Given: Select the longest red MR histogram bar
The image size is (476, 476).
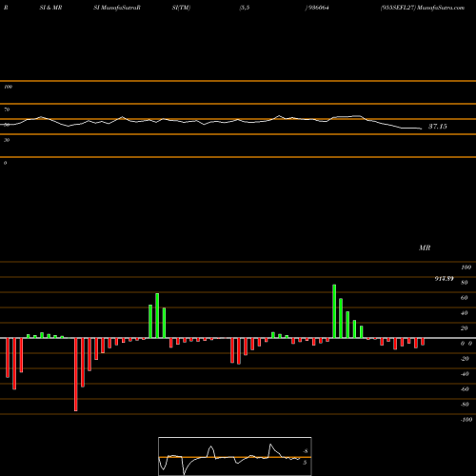Looking at the screenshot, I should click(x=76, y=374).
